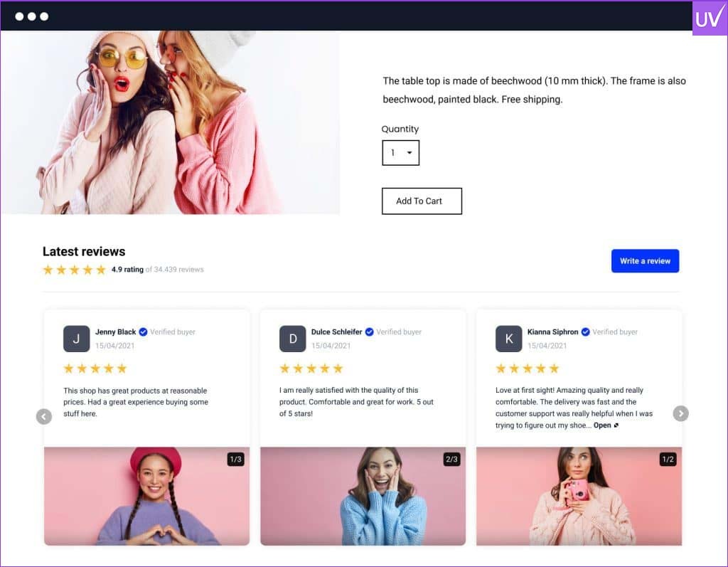
Task: Click the Quantity label
Action: tap(400, 129)
